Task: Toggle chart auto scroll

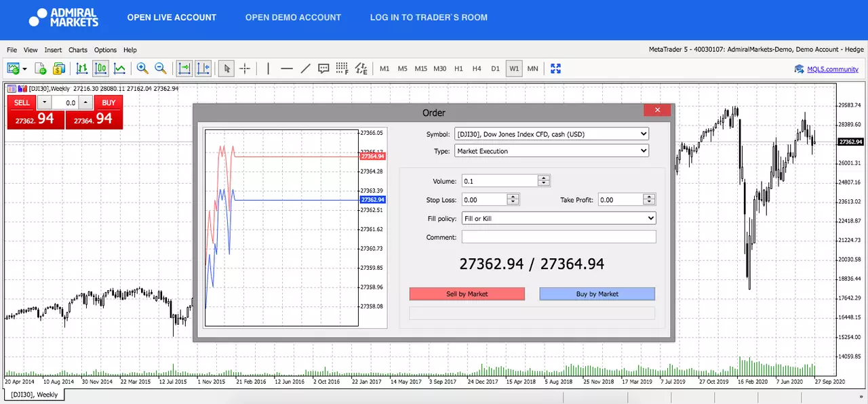Action: pos(184,68)
